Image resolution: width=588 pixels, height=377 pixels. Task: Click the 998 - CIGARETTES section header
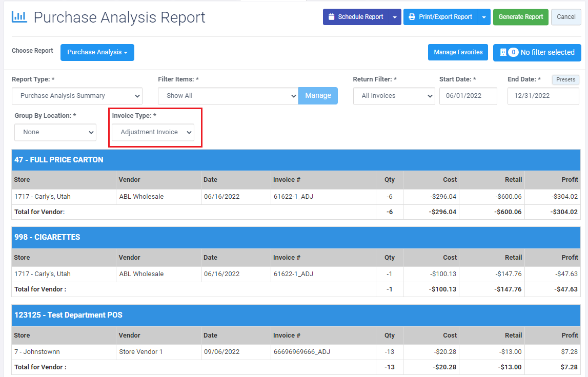point(296,238)
